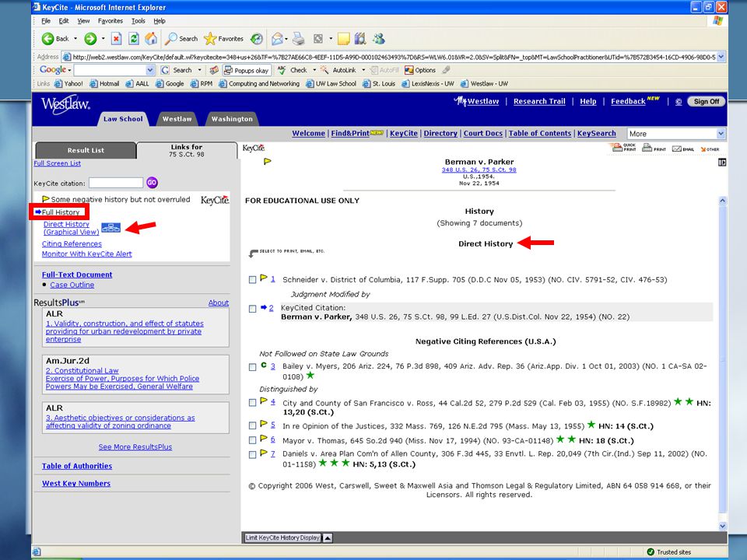
Task: Open the Forward button history dropdown arrow
Action: pos(103,39)
